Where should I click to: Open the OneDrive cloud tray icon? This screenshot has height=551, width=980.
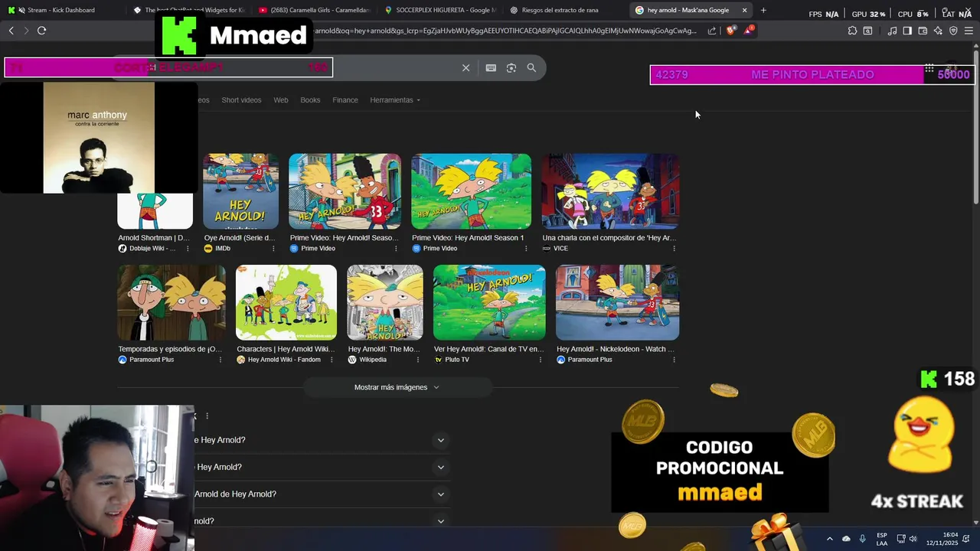(x=846, y=539)
